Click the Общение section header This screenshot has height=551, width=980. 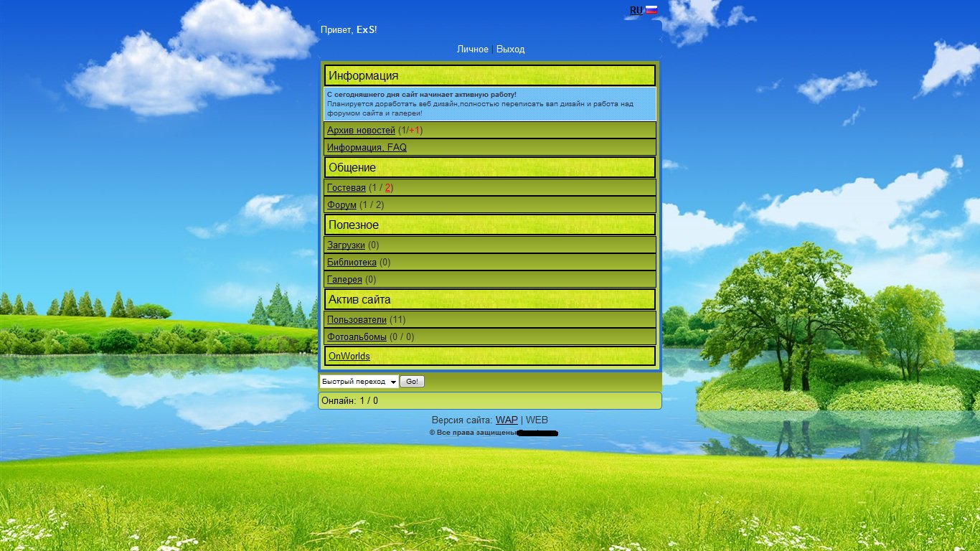click(490, 167)
